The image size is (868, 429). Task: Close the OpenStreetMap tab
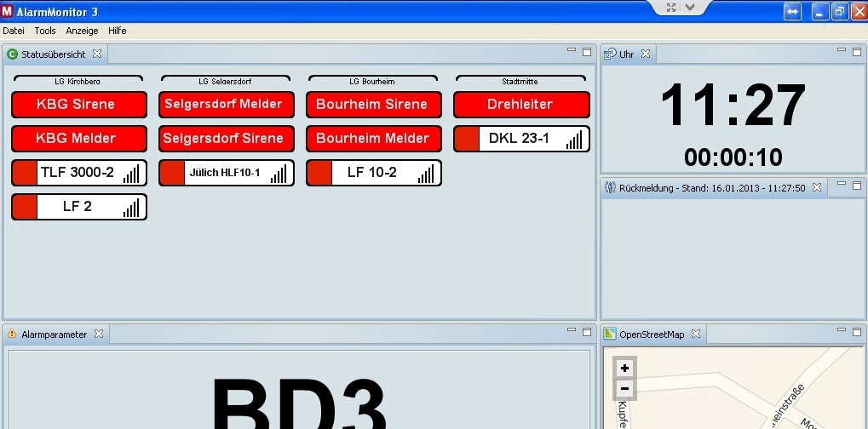coord(696,335)
